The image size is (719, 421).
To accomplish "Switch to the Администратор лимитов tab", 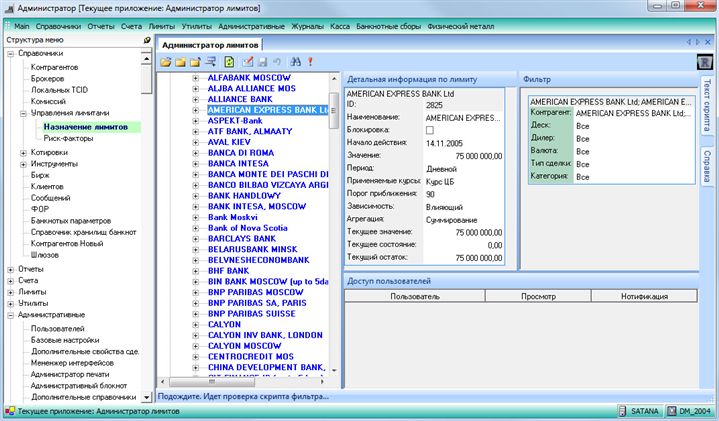I will (210, 45).
